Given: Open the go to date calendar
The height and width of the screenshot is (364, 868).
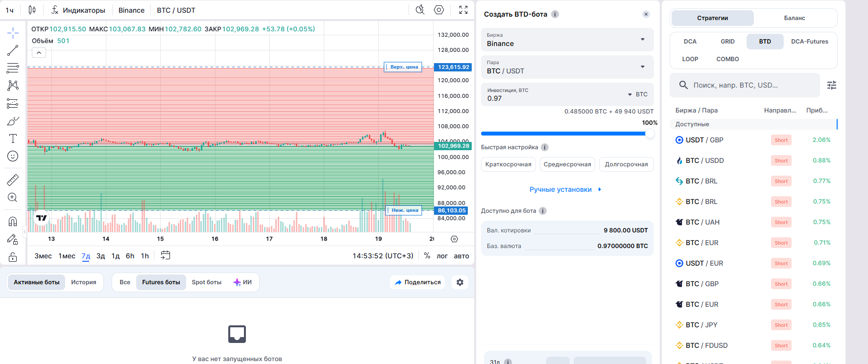Looking at the screenshot, I should pyautogui.click(x=166, y=255).
